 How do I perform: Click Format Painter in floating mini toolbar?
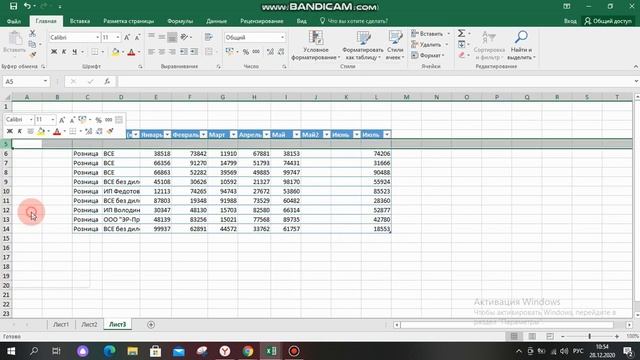click(x=110, y=131)
